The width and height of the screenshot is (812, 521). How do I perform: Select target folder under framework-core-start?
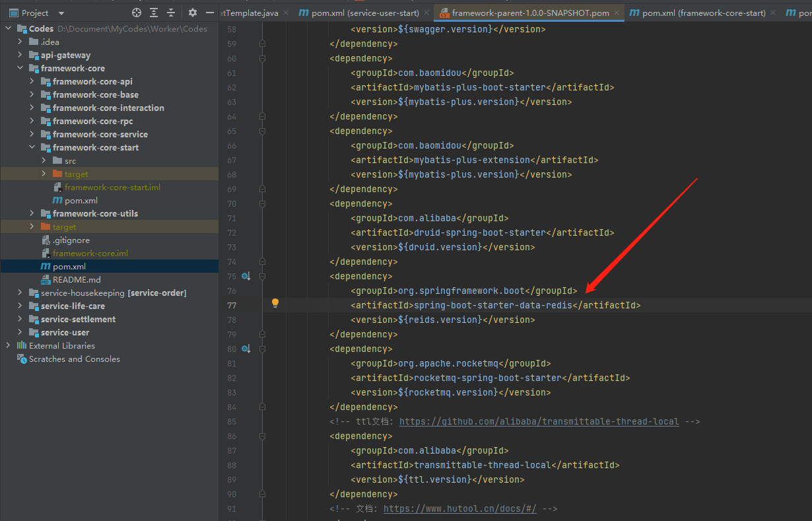[x=76, y=174]
